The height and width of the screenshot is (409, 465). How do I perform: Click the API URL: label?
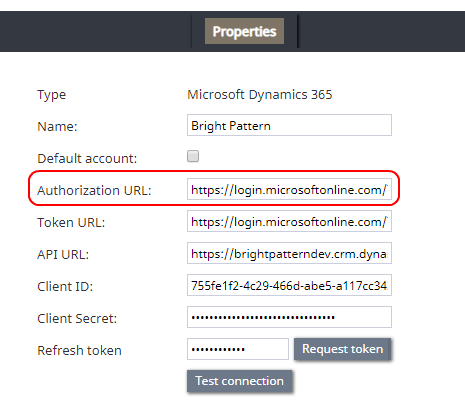pyautogui.click(x=63, y=254)
